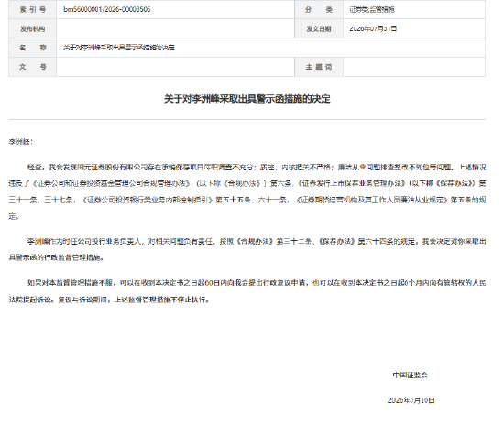The width and height of the screenshot is (504, 425).
Task: Click the 发文日期 label cell
Action: (x=319, y=28)
